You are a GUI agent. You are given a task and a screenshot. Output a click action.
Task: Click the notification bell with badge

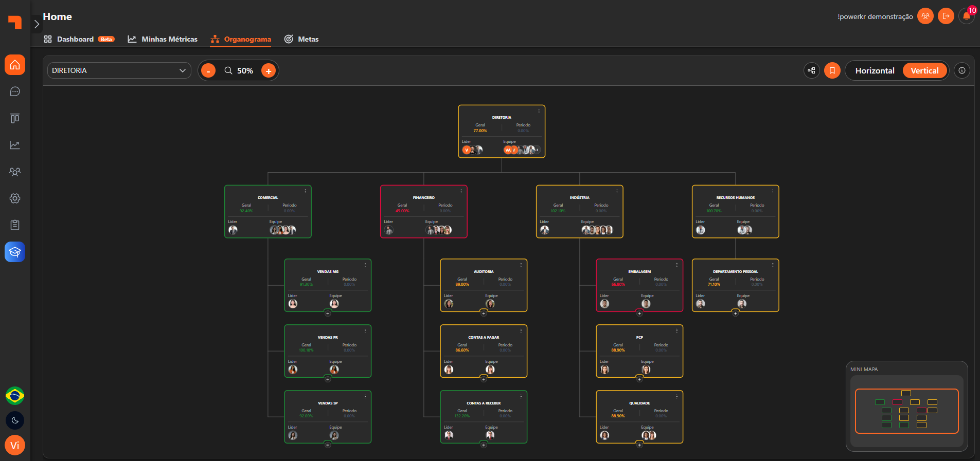(x=967, y=16)
